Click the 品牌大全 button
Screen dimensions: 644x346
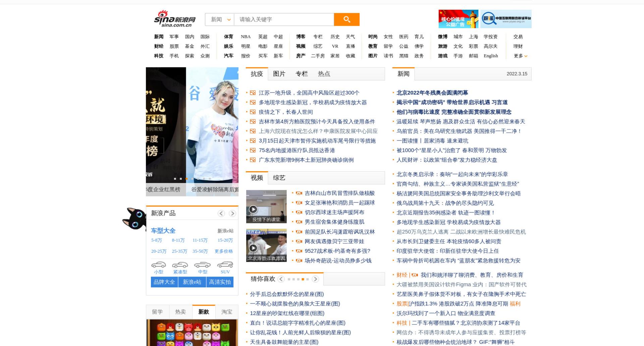tap(164, 282)
